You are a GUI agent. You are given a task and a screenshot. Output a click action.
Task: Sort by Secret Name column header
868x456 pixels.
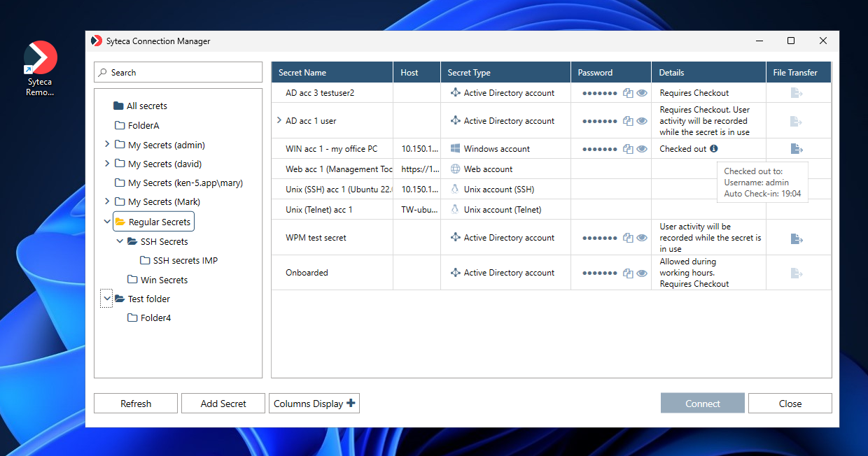(302, 73)
